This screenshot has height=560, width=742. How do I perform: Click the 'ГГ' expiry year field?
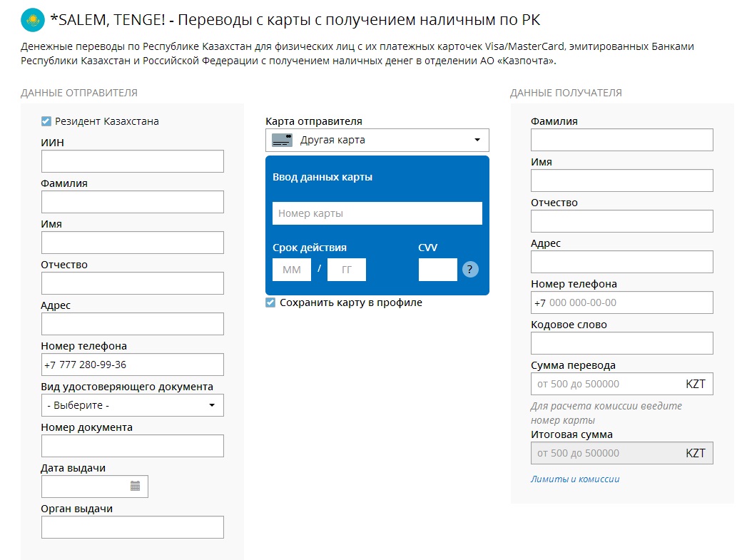click(347, 270)
